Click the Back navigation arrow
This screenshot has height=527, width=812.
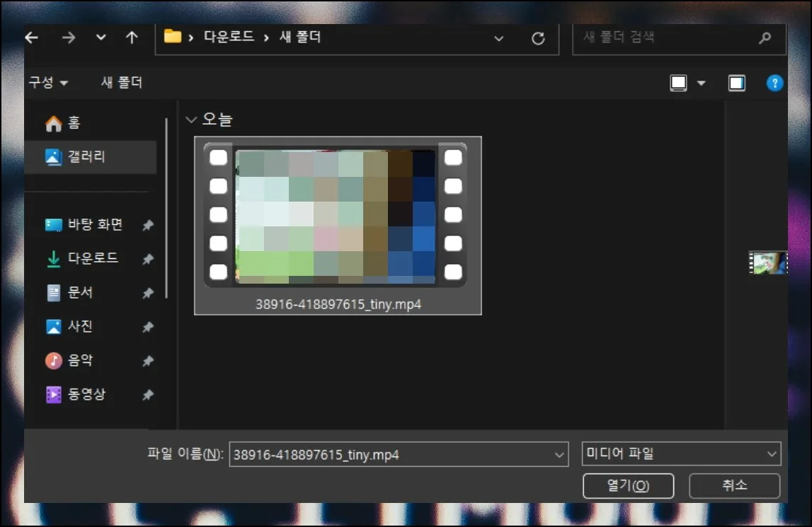pos(32,38)
